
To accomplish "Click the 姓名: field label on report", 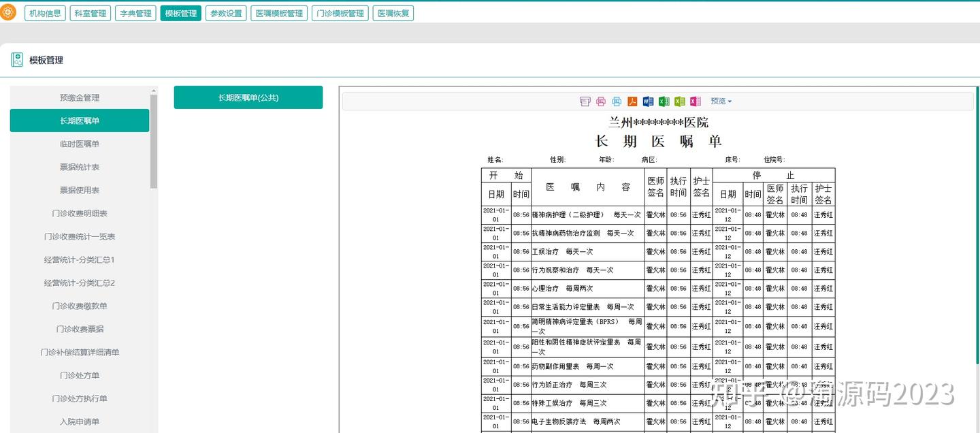I will click(x=495, y=159).
